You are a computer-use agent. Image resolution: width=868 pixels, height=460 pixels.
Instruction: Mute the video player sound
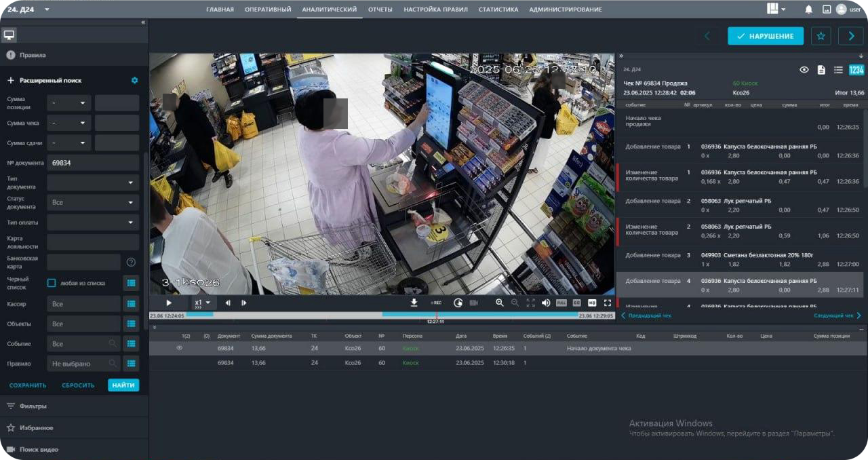(x=546, y=303)
